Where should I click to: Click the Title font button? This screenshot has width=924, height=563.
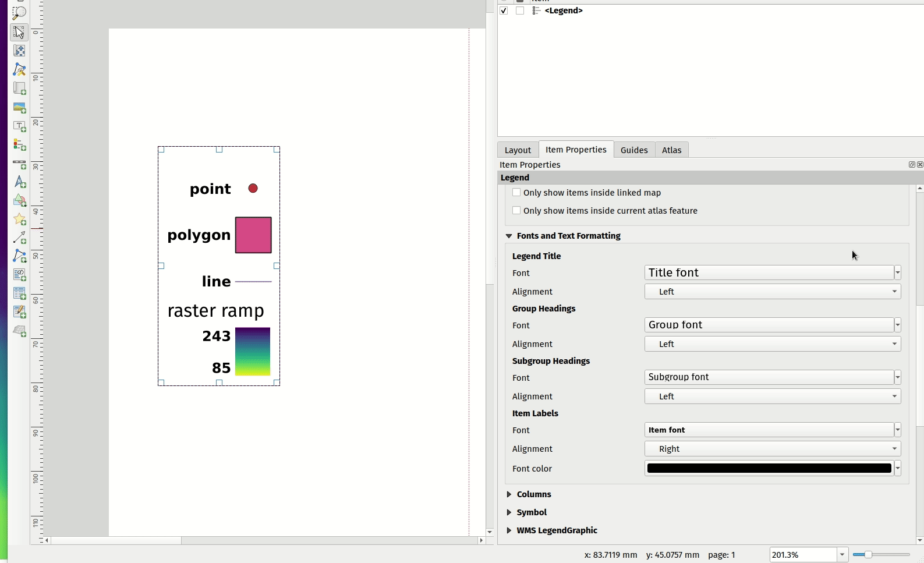769,272
